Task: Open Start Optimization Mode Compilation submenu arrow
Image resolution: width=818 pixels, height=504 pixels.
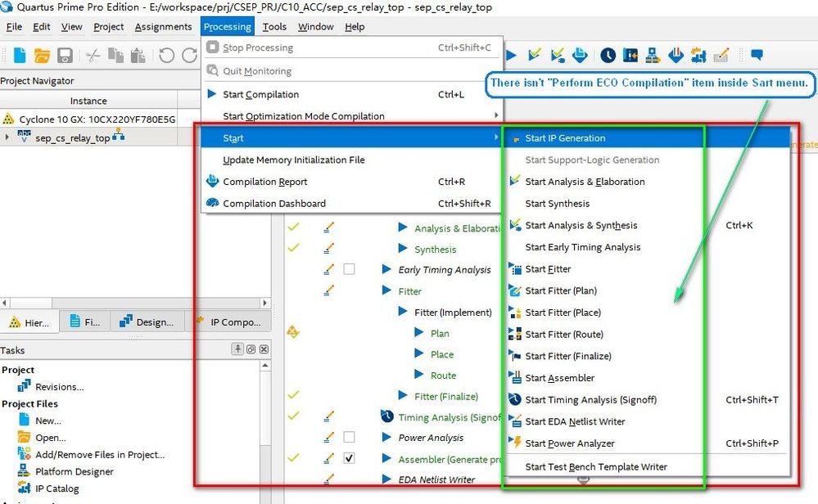Action: [496, 115]
